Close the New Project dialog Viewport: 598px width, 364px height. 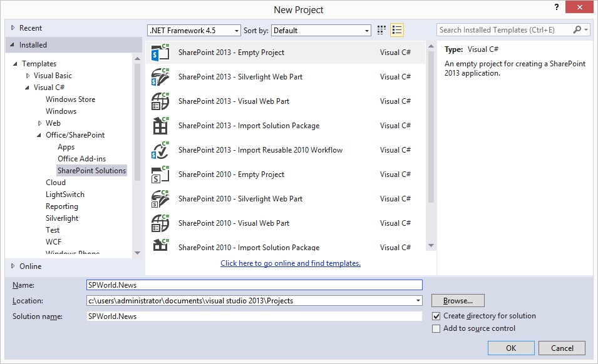tap(579, 8)
